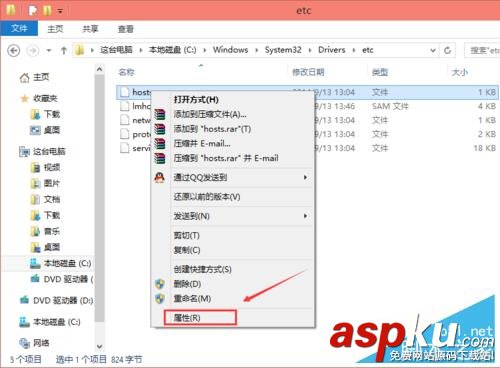Select the services file icon
500x368 pixels.
click(125, 148)
